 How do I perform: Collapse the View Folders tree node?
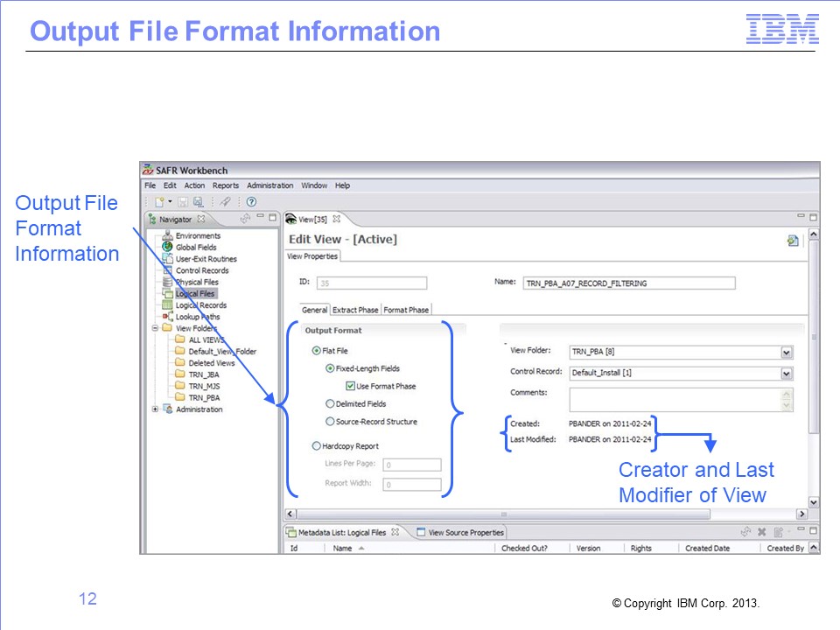[x=155, y=328]
